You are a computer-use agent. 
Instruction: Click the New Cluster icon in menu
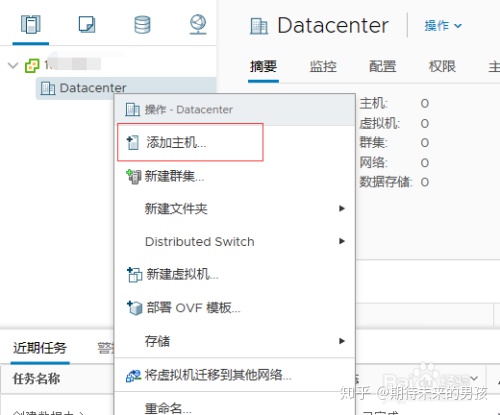pos(134,177)
